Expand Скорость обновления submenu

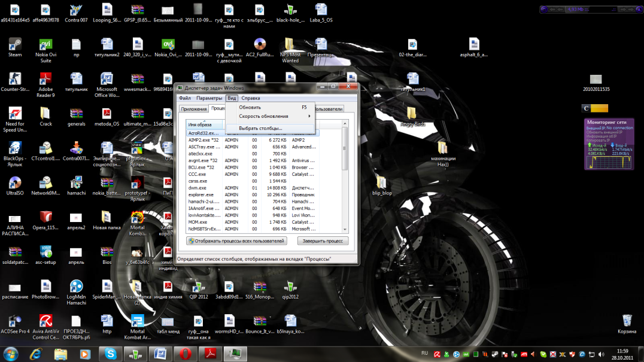coord(271,116)
